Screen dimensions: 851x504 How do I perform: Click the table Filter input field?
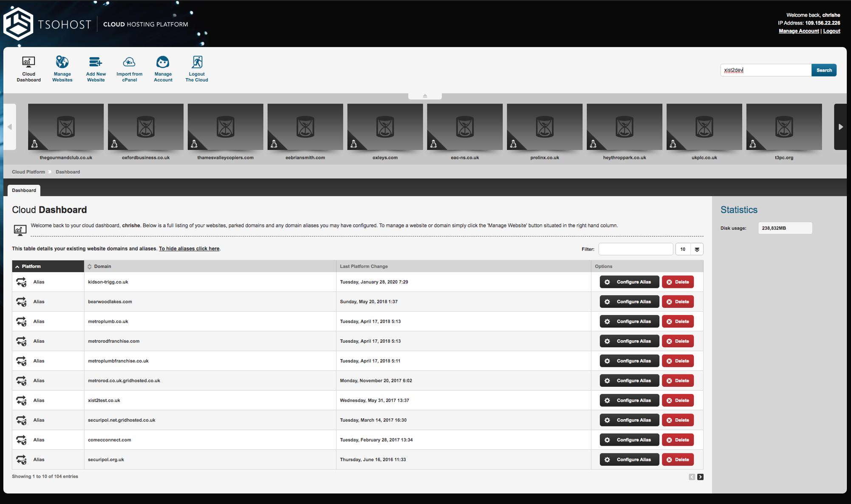point(635,249)
